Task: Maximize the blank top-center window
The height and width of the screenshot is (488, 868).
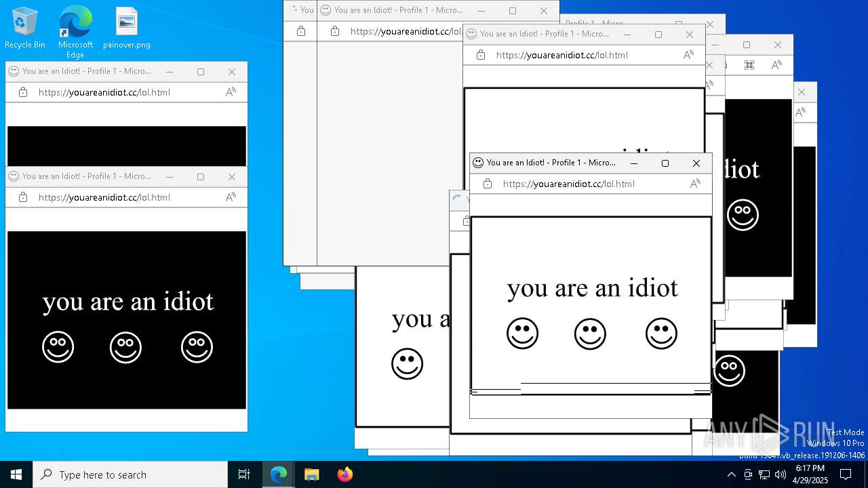Action: click(x=513, y=10)
